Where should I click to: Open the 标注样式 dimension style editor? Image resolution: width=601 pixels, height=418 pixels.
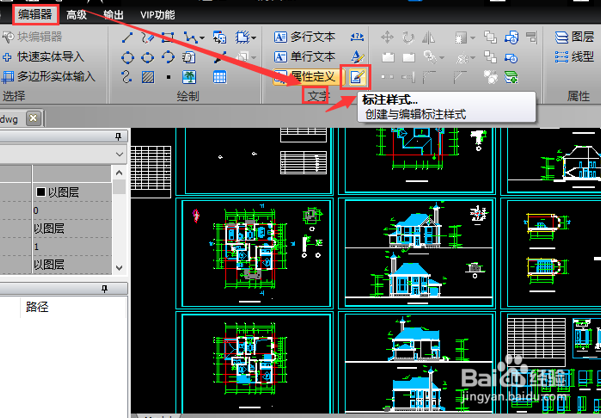click(x=356, y=77)
